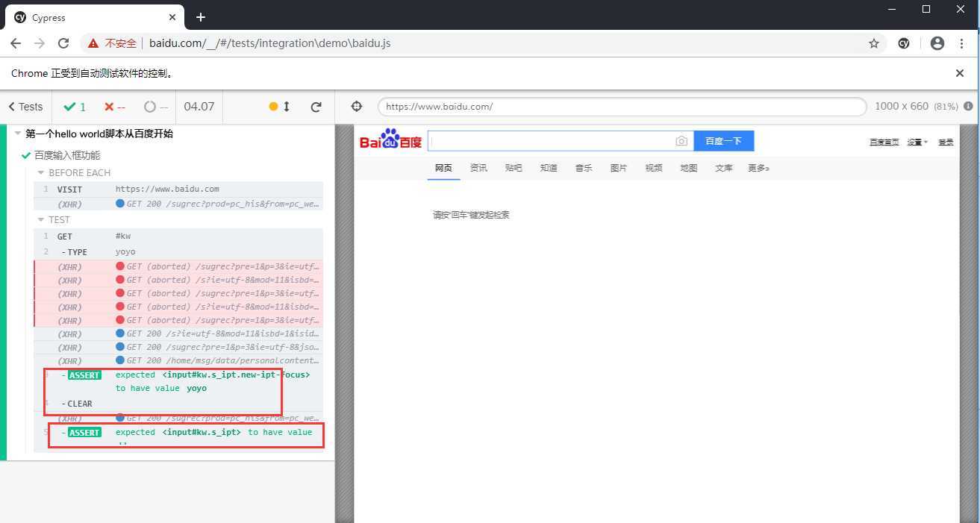Click the camera image-search icon
Screen dimensions: 980x523
coord(681,141)
